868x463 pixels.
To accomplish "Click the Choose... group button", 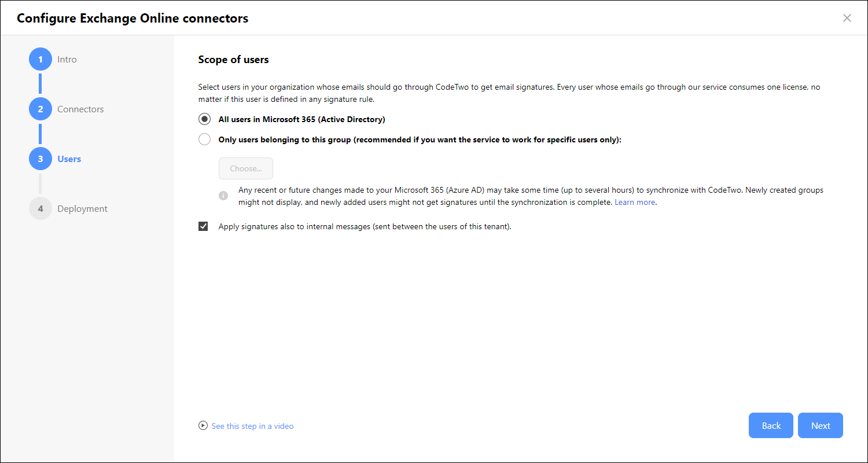I will click(x=246, y=168).
